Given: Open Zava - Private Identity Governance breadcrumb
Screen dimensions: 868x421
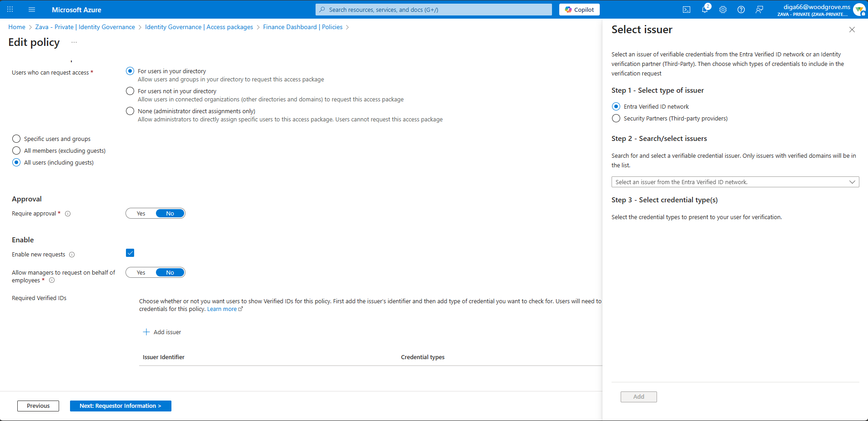Looking at the screenshot, I should (85, 27).
